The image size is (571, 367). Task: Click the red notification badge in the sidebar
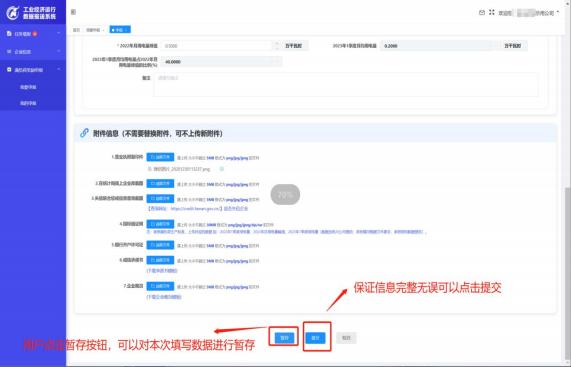(35, 34)
